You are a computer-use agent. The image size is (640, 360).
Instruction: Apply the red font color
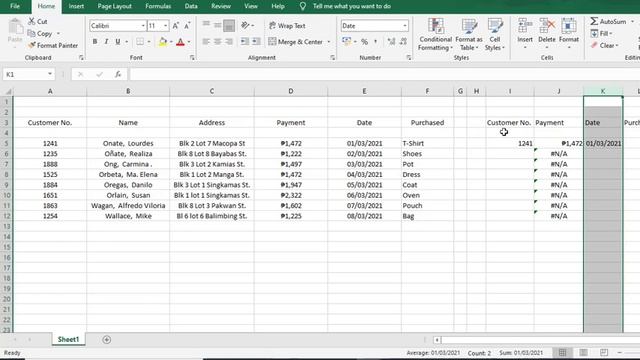[x=180, y=42]
